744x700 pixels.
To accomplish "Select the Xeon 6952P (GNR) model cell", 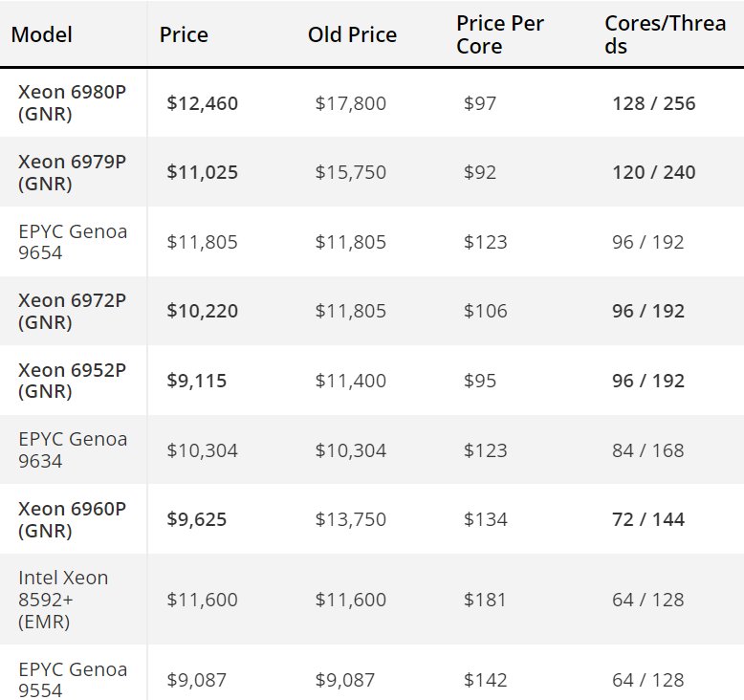I will click(x=72, y=381).
